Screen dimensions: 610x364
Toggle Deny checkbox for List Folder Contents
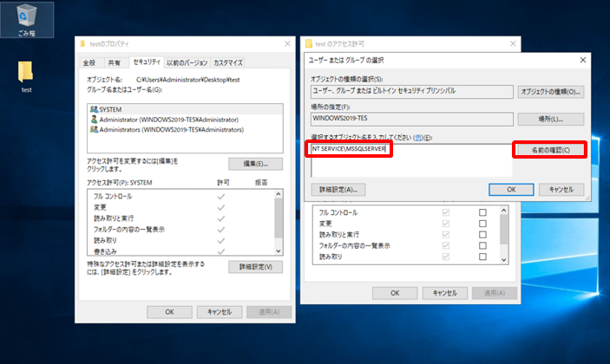pyautogui.click(x=482, y=245)
